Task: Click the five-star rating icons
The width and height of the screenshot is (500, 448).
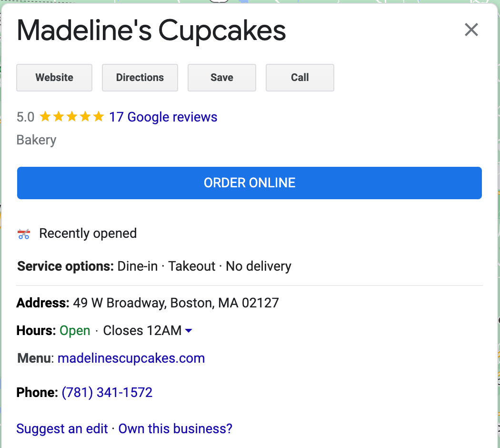Action: coord(72,116)
